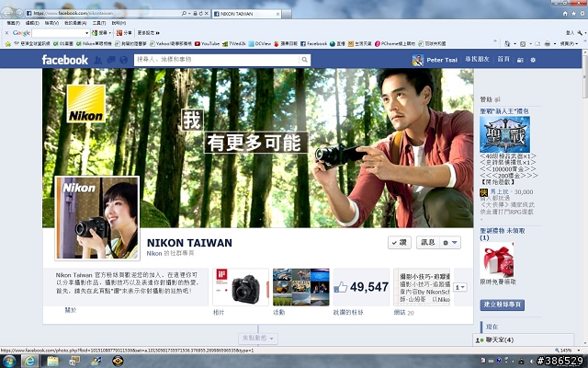Click the search magnifier in Facebook search box
Viewport: 588px width, 368px height.
[x=304, y=60]
